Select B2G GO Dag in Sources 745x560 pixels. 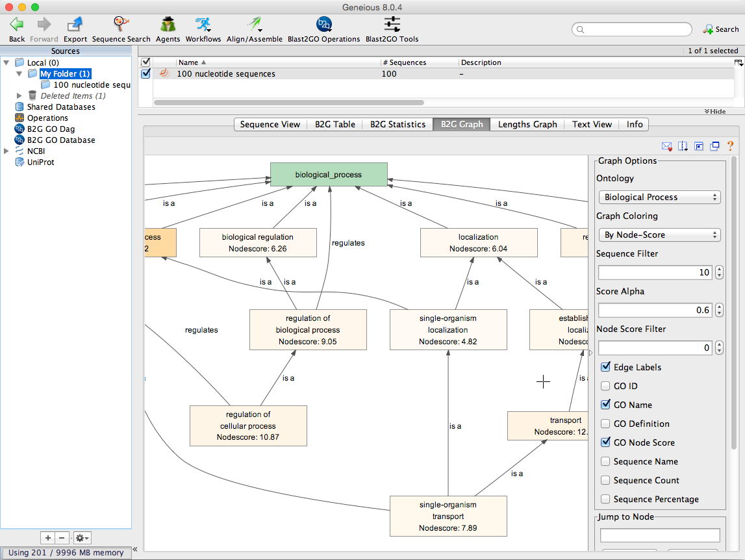(x=51, y=129)
